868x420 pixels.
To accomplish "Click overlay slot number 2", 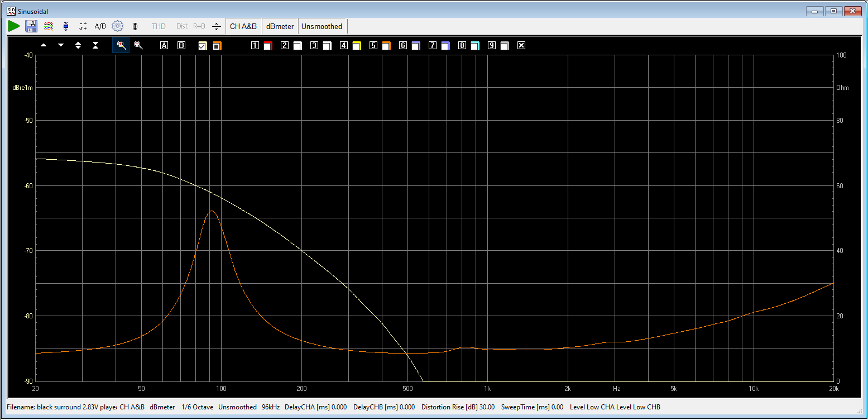I will [285, 45].
